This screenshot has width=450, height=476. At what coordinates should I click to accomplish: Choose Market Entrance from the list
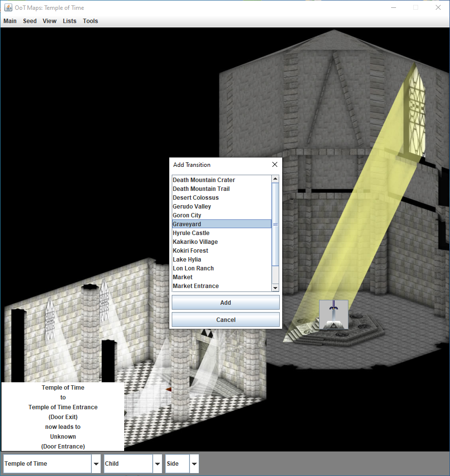click(196, 286)
